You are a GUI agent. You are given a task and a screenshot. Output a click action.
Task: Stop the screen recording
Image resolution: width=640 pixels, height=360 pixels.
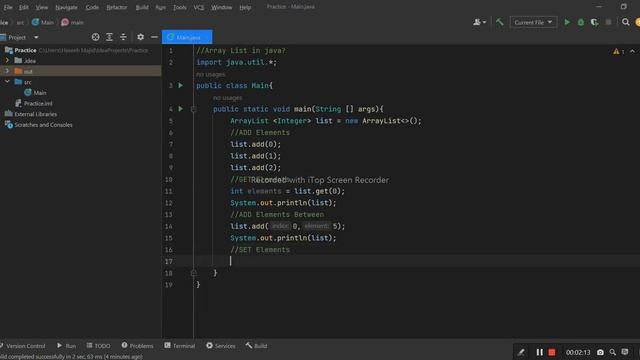pyautogui.click(x=552, y=352)
